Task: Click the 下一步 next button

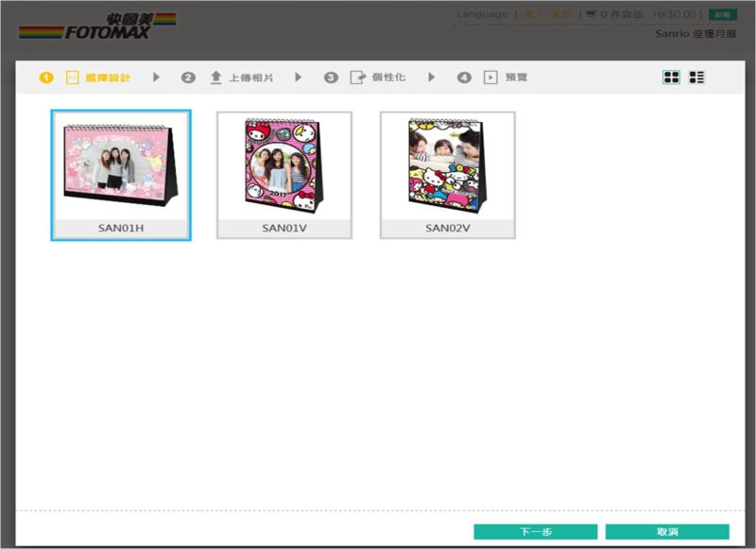Action: pos(536,532)
